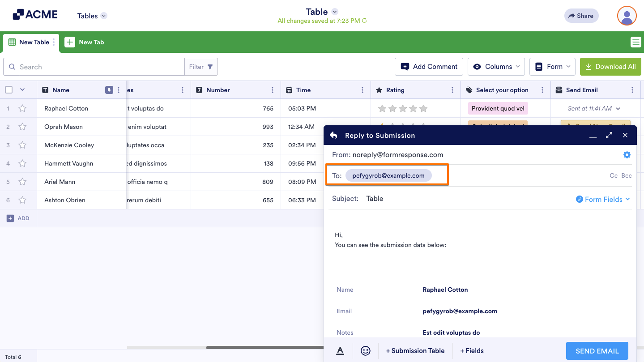Open New Table tab options dots

pos(54,42)
